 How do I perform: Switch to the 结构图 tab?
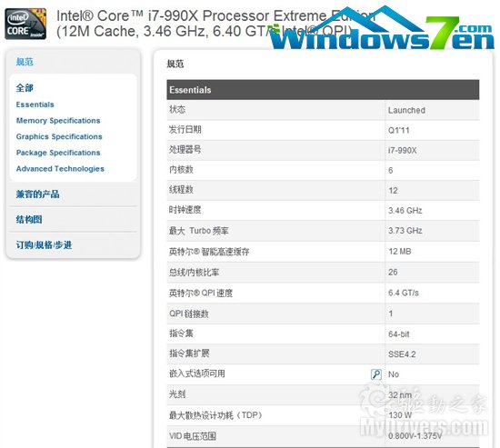pyautogui.click(x=29, y=219)
